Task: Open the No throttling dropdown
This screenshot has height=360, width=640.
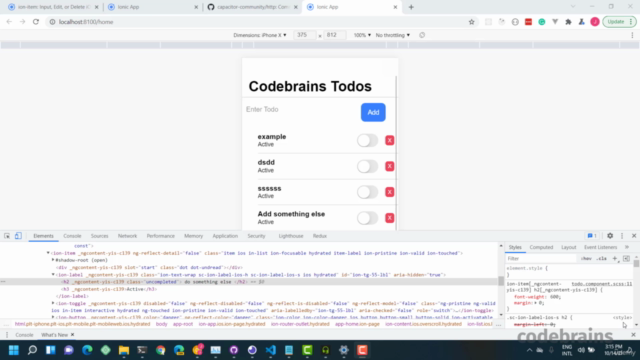Action: 393,35
